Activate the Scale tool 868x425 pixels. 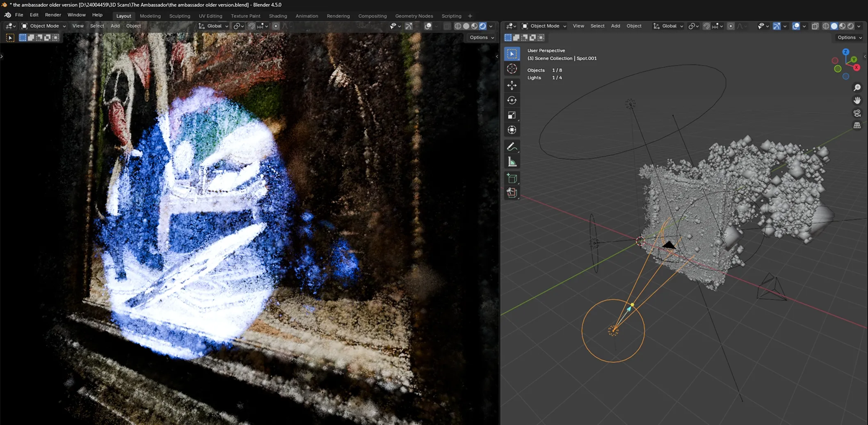click(x=512, y=115)
